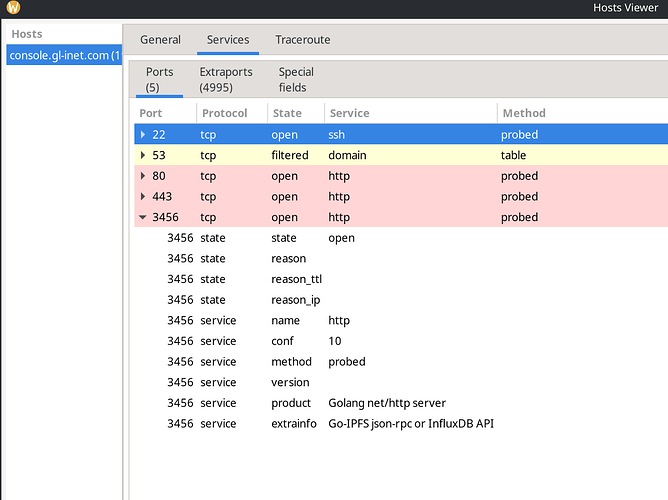Viewport: 668px width, 500px height.
Task: Select the 'filtered' state cell of port 53
Action: click(290, 155)
